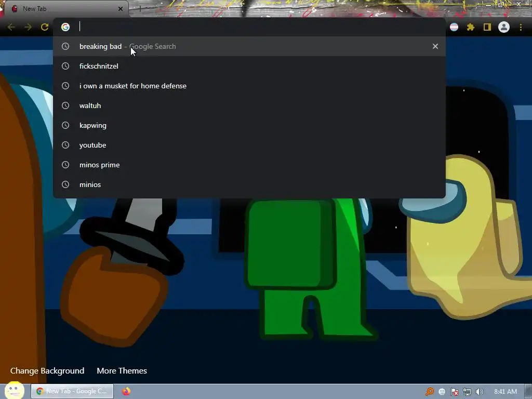The image size is (532, 399).
Task: Open the Extensions puzzle piece menu
Action: coord(471,27)
